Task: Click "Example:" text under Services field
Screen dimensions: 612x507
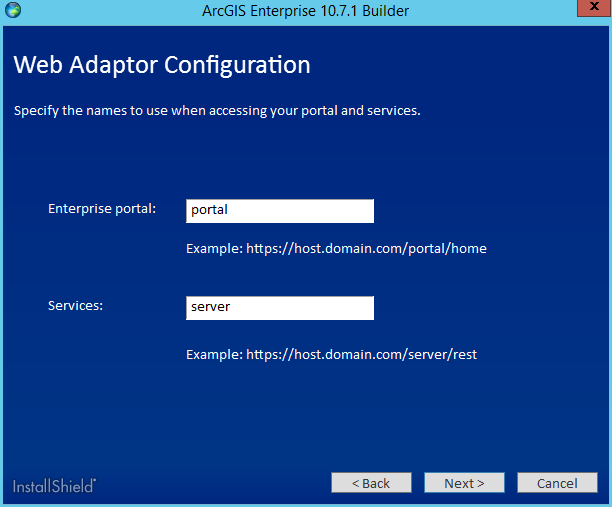Action: (214, 354)
